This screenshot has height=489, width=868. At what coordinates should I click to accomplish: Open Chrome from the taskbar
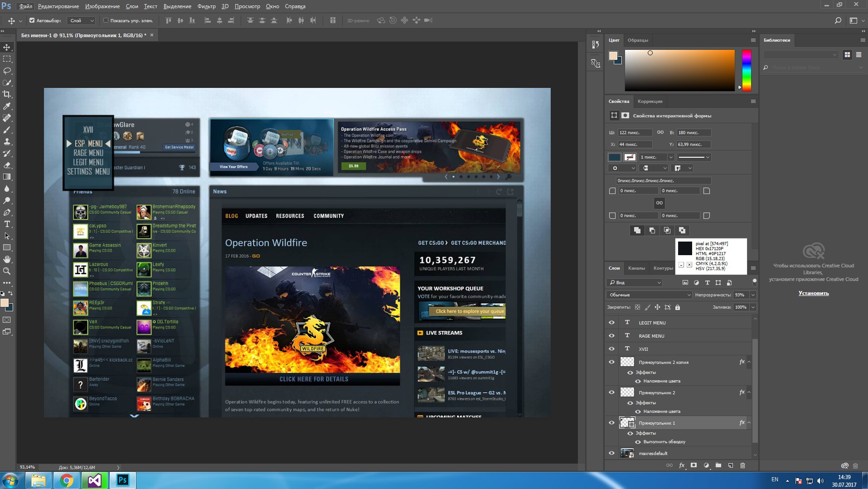(x=67, y=480)
